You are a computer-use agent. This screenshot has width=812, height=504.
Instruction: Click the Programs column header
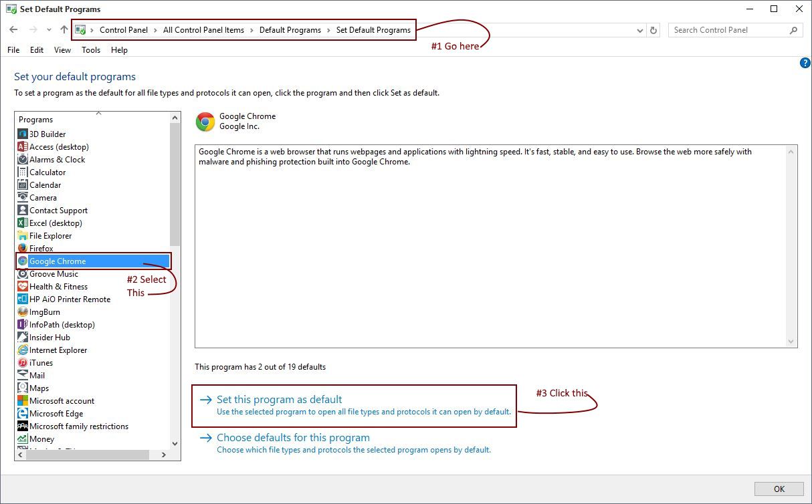coord(35,120)
